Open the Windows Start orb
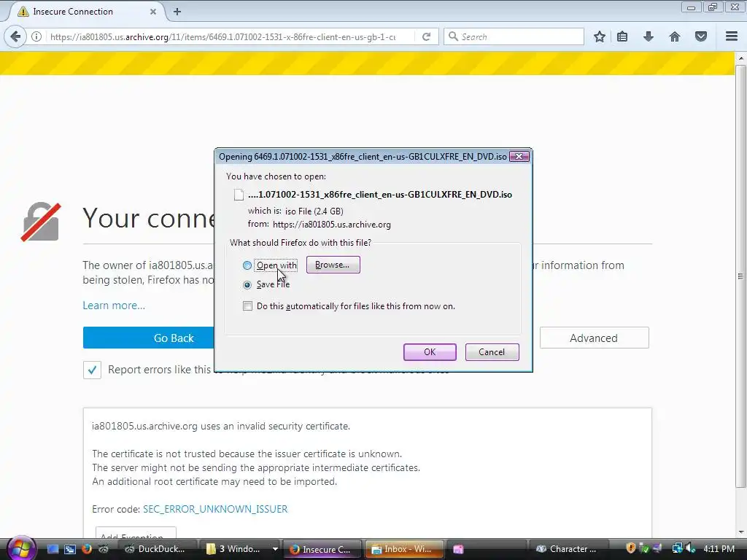This screenshot has width=747, height=560. click(20, 548)
